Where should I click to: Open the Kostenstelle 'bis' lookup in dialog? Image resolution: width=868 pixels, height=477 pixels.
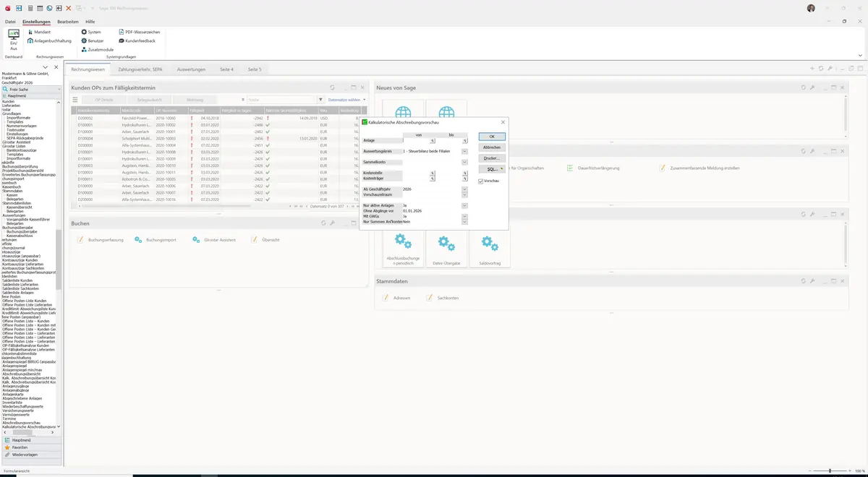coord(464,172)
